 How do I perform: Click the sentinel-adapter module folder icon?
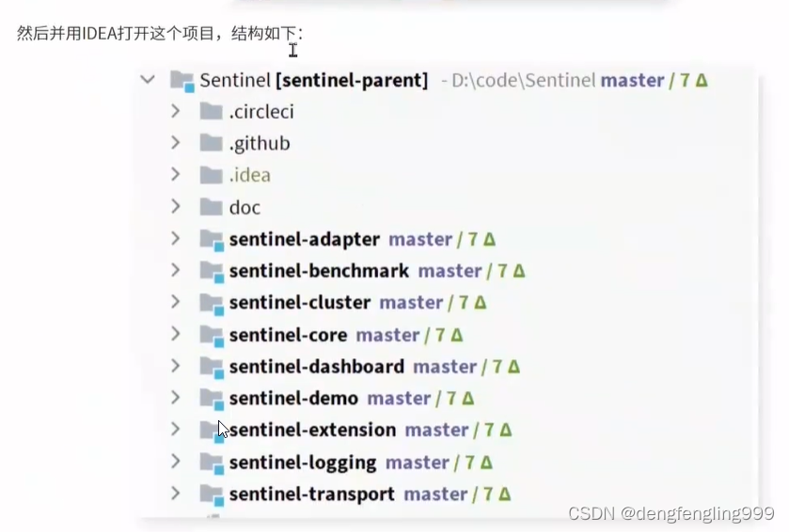click(x=212, y=240)
